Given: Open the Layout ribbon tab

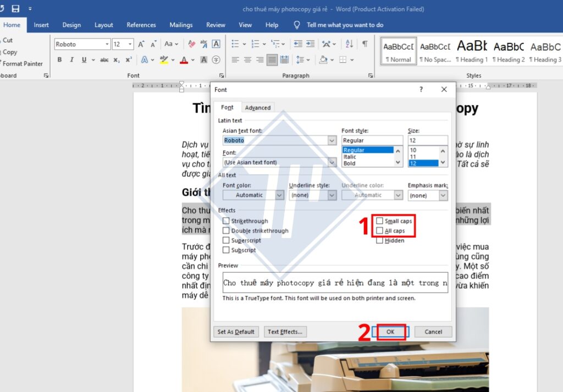Looking at the screenshot, I should [x=104, y=25].
